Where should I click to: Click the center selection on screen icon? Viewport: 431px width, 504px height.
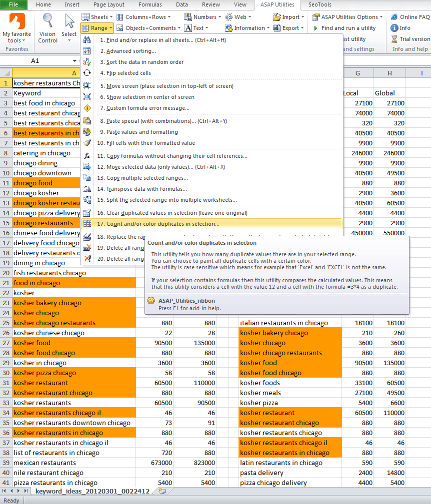[87, 97]
